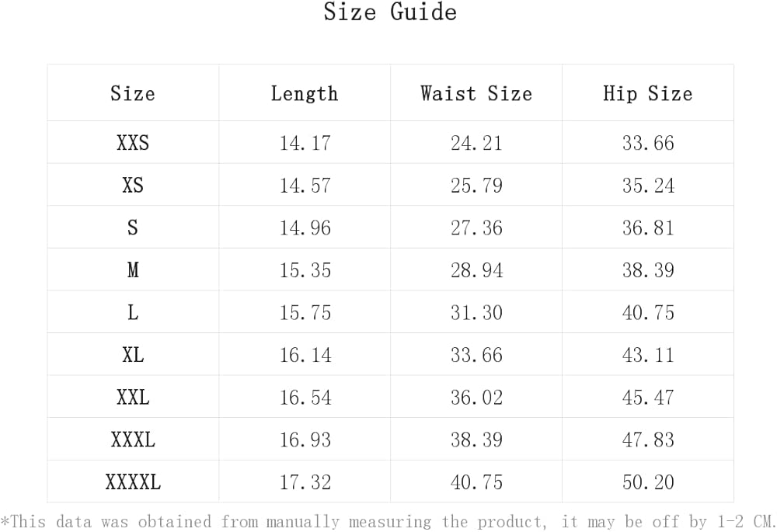
Task: Click the Size column header
Action: pos(133,94)
